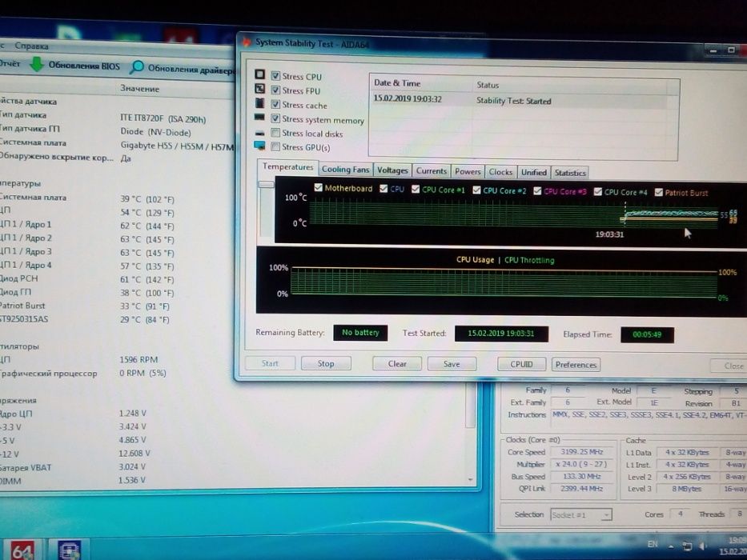
Task: Uncheck Stress system memory checkbox
Action: [275, 118]
